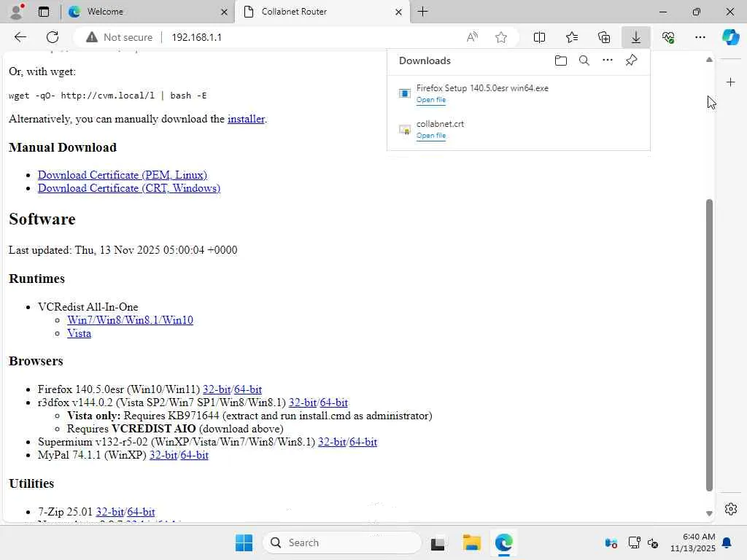Screen dimensions: 747x560
Task: Add a new browser tab
Action: (422, 12)
